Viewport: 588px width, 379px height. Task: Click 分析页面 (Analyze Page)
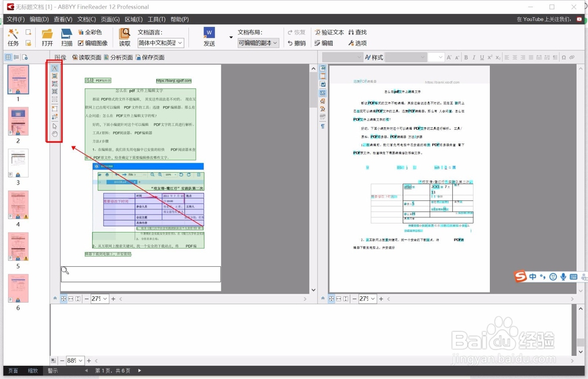pos(119,58)
